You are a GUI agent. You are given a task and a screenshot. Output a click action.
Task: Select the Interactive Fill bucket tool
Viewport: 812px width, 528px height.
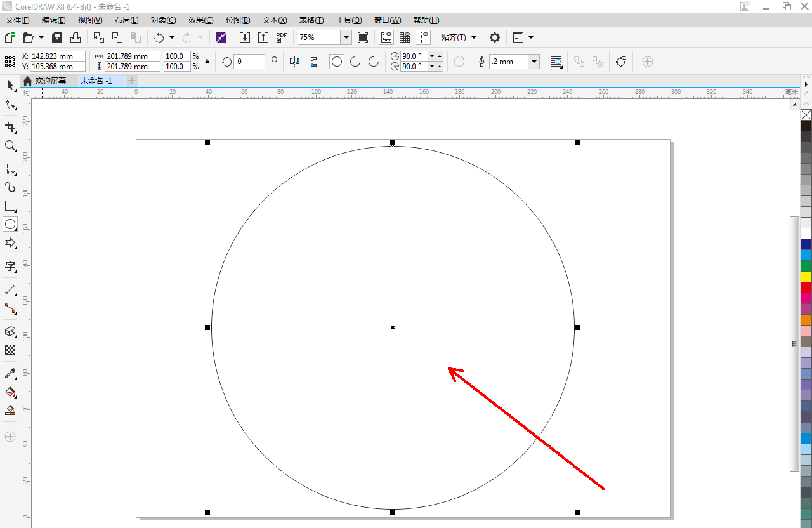tap(10, 392)
